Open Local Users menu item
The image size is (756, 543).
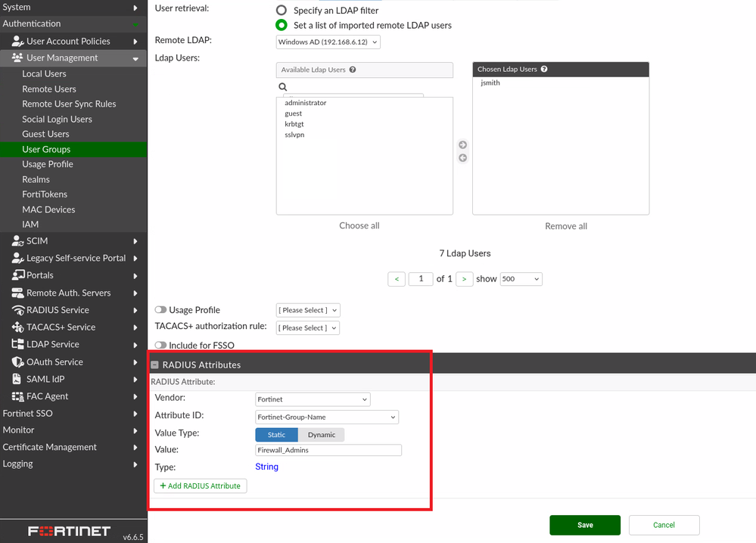(x=45, y=73)
